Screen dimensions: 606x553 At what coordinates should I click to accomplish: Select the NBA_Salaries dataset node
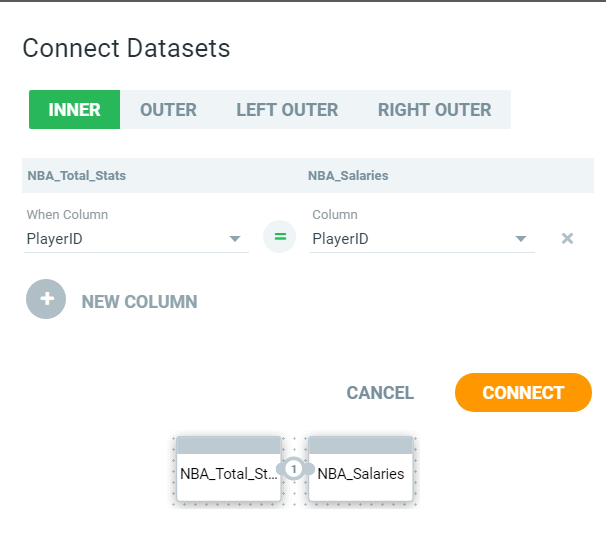(361, 469)
